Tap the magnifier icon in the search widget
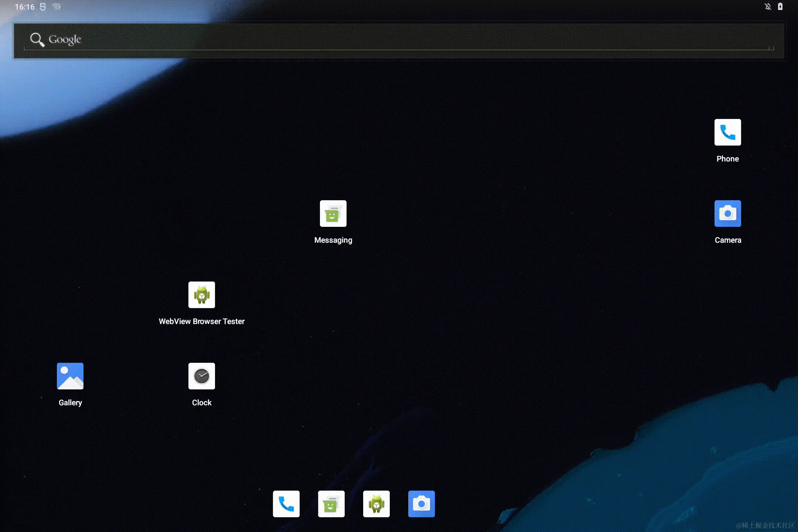The image size is (798, 532). coord(36,40)
